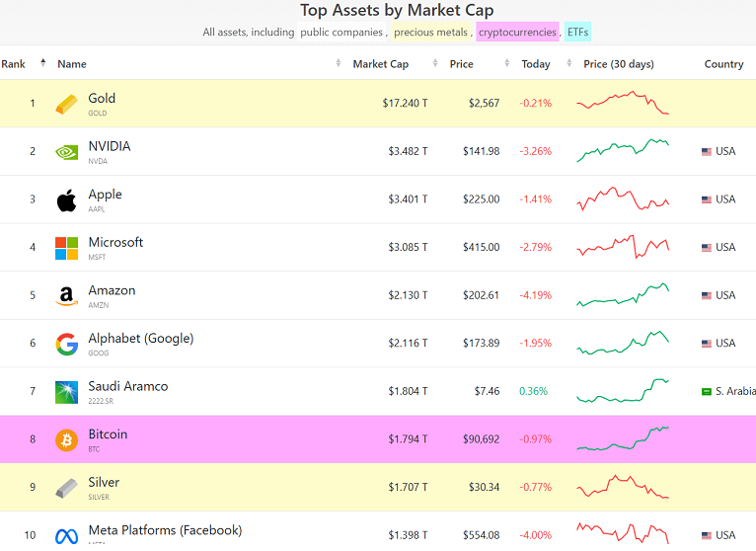Click Microsoft's 30-day price chart
The height and width of the screenshot is (551, 756).
tap(623, 247)
